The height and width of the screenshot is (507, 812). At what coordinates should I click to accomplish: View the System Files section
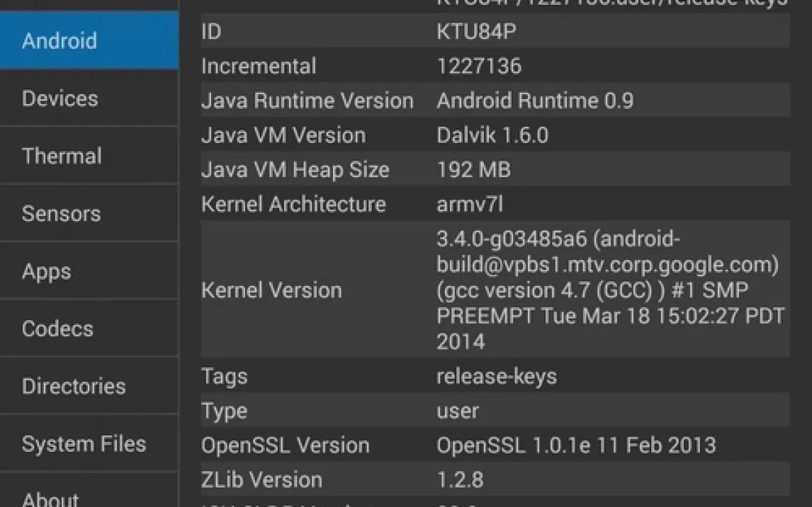coord(89,444)
